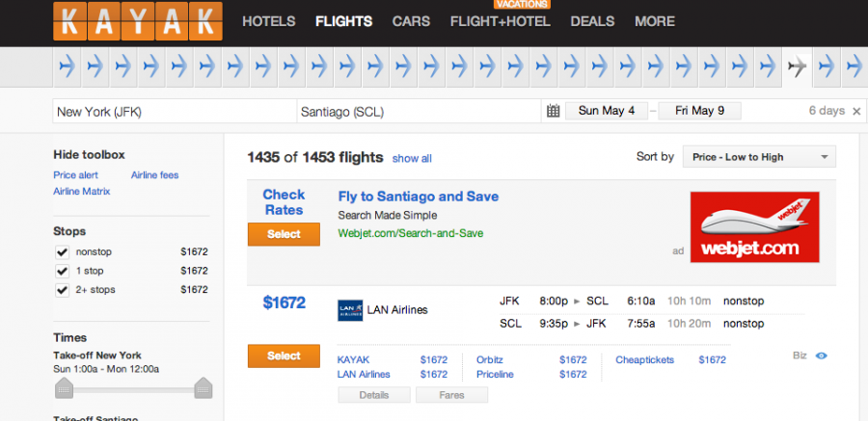868x421 pixels.
Task: Click the gray airplane tab icon
Action: 798,66
